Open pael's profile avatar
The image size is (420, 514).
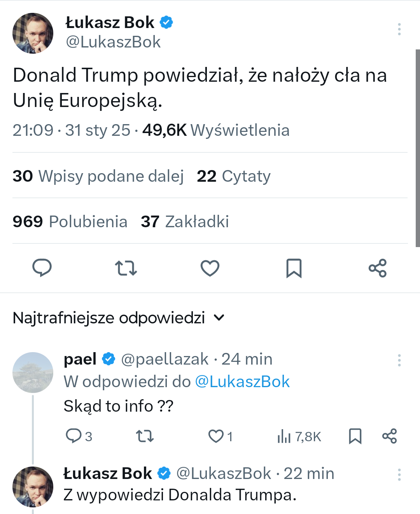click(x=33, y=372)
